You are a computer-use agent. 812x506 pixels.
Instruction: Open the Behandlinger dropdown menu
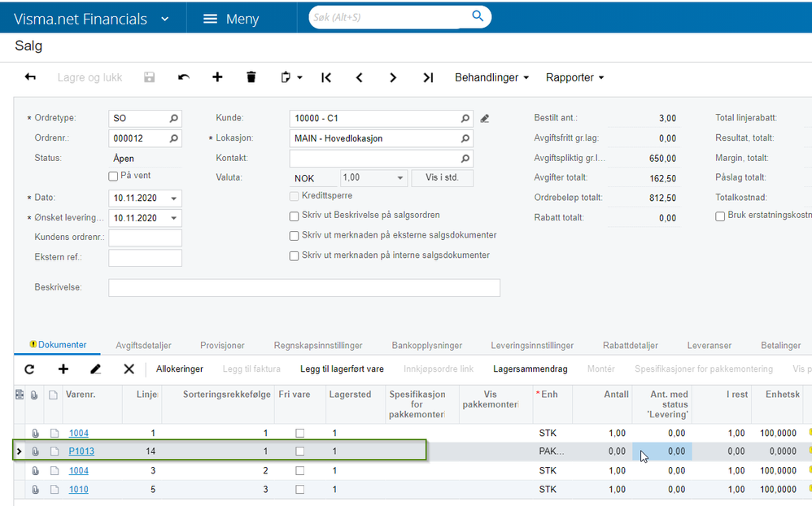coord(491,77)
